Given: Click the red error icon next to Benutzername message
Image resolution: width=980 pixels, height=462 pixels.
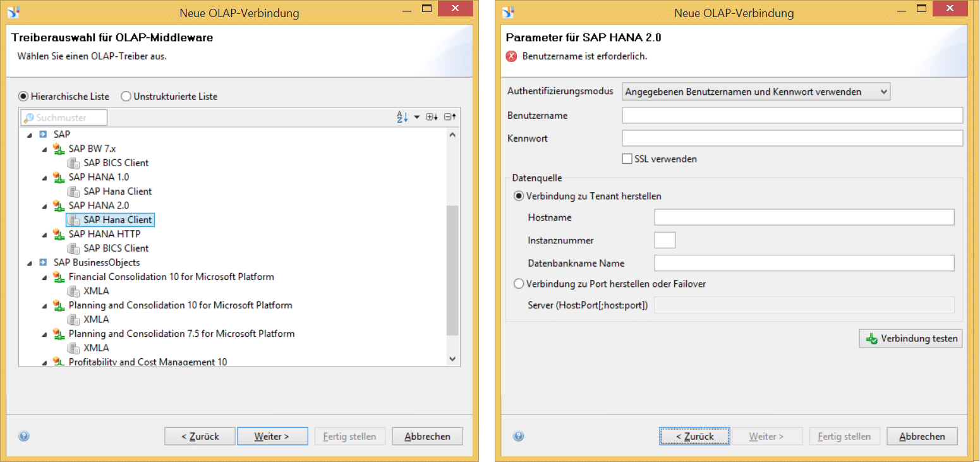Looking at the screenshot, I should pyautogui.click(x=512, y=56).
